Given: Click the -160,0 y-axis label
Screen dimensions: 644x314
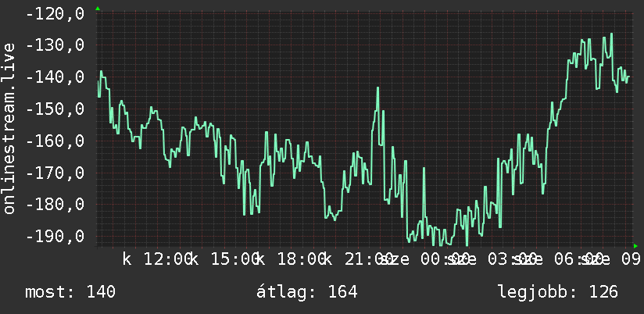Looking at the screenshot, I should [55, 141].
